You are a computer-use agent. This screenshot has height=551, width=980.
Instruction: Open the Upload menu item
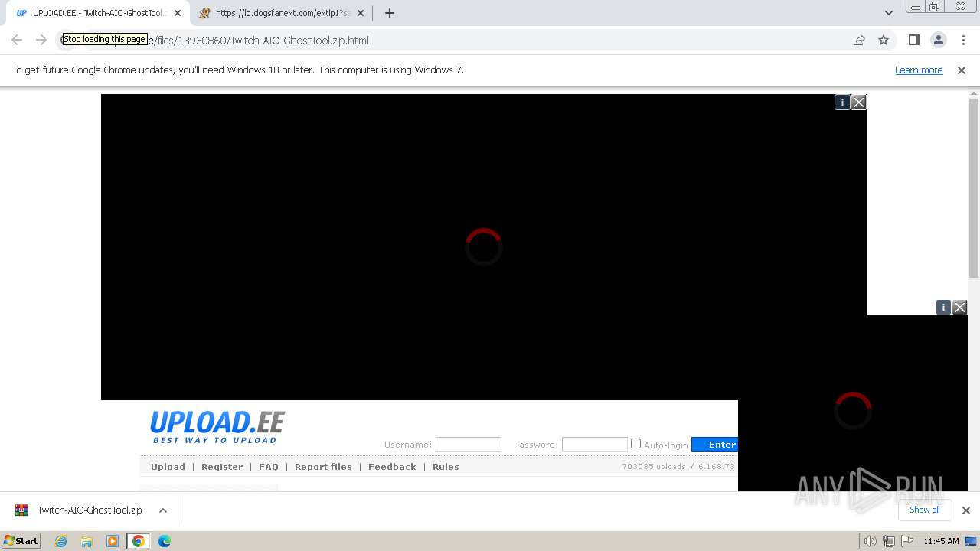tap(168, 467)
